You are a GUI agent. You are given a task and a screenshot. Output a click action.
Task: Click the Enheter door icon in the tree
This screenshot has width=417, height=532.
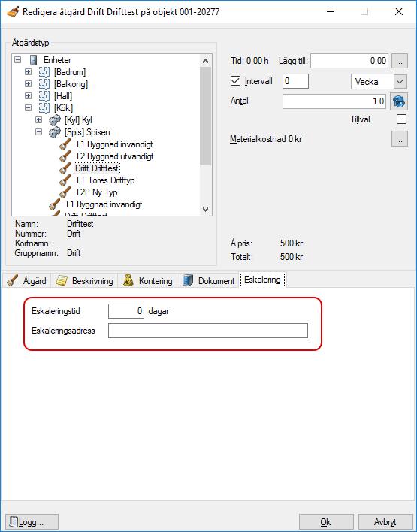[33, 60]
